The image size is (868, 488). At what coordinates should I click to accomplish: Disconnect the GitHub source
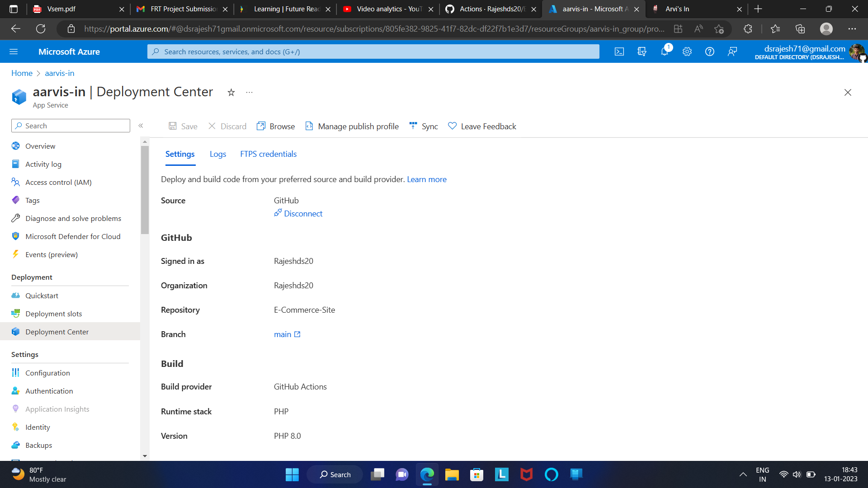point(298,213)
